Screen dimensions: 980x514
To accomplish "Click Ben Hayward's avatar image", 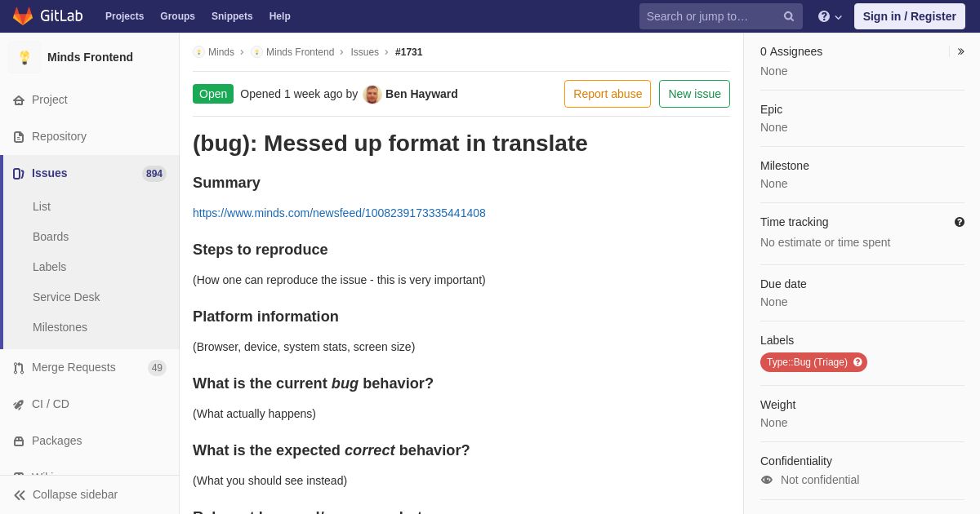I will pos(372,94).
